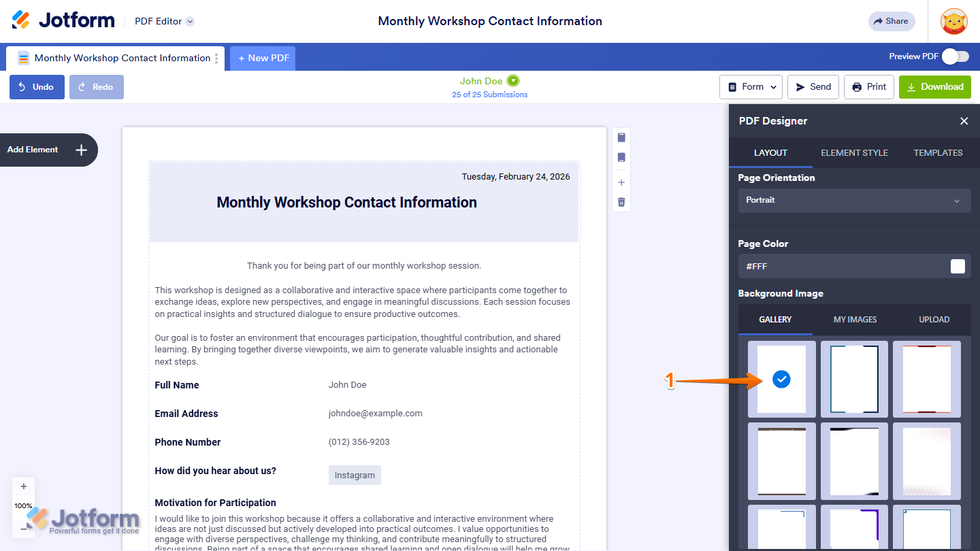Open the Add Element panel
980x551 pixels.
[x=48, y=150]
